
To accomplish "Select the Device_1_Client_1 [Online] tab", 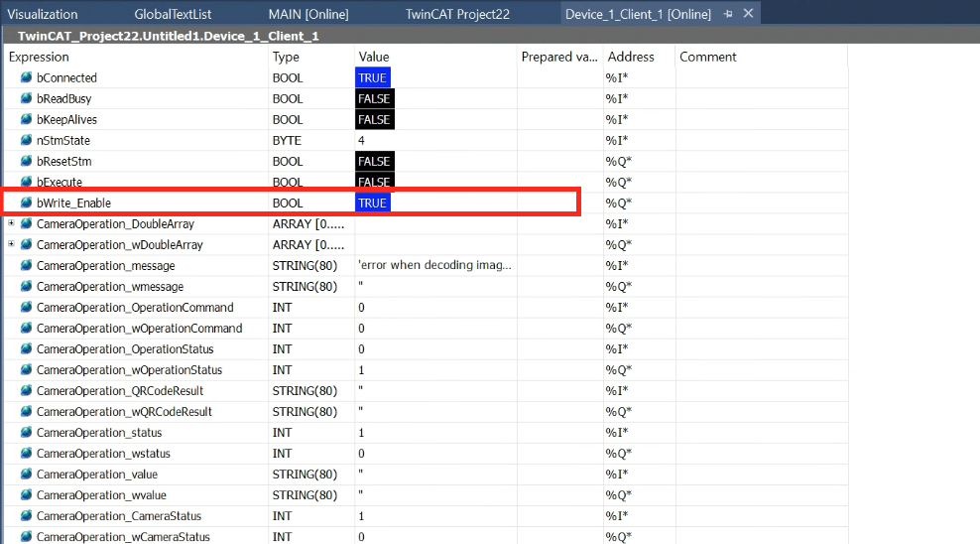I will [638, 14].
